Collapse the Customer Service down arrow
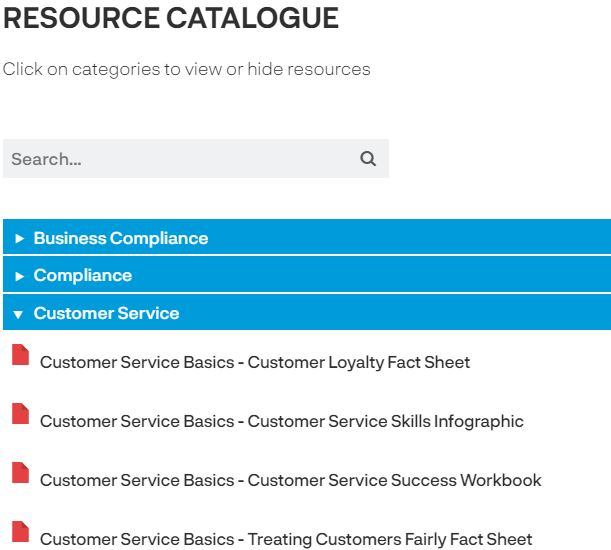Viewport: 611px width, 550px height. (18, 315)
